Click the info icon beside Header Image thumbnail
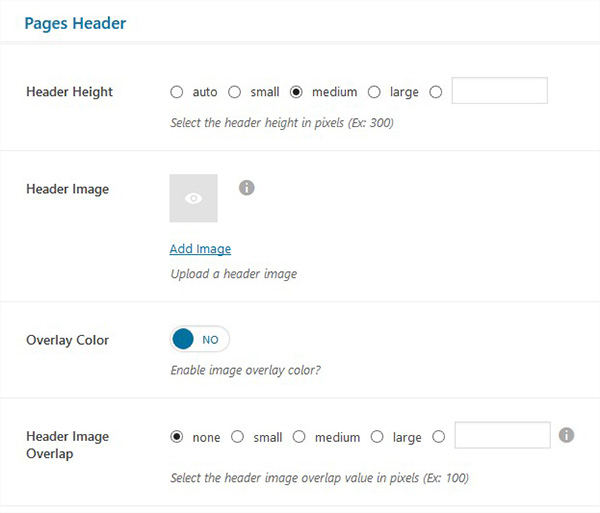Image resolution: width=600 pixels, height=513 pixels. [247, 188]
